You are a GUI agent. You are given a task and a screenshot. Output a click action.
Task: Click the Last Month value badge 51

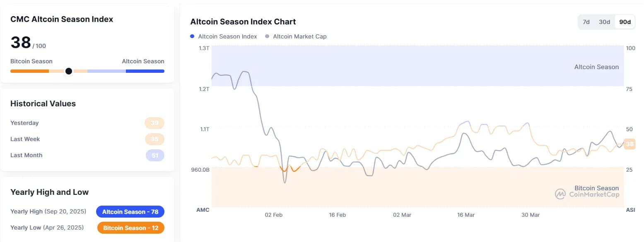pos(155,156)
